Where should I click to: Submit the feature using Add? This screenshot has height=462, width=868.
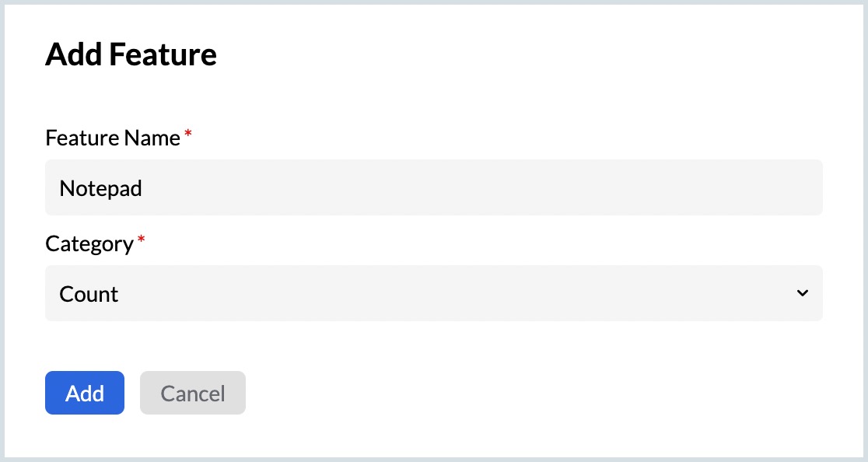85,393
